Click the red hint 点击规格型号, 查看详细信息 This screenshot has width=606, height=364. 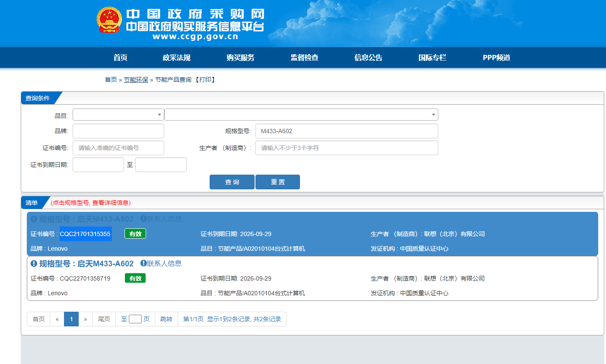(x=91, y=203)
